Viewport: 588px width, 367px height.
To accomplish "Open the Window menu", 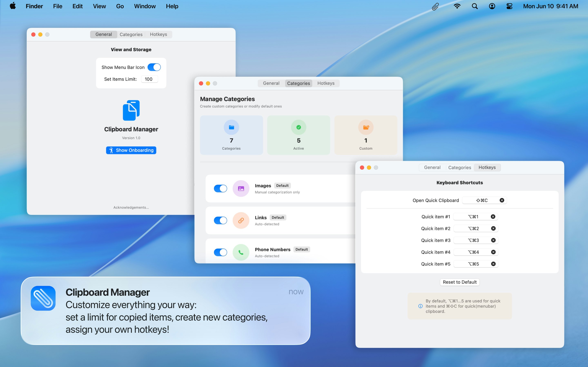I will [x=145, y=6].
